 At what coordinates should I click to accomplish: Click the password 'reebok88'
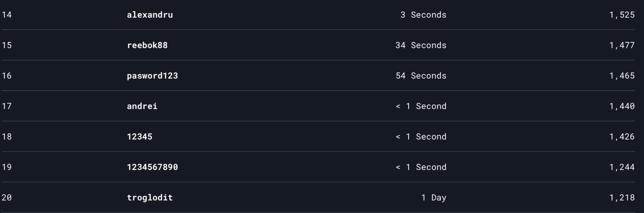[x=147, y=45]
